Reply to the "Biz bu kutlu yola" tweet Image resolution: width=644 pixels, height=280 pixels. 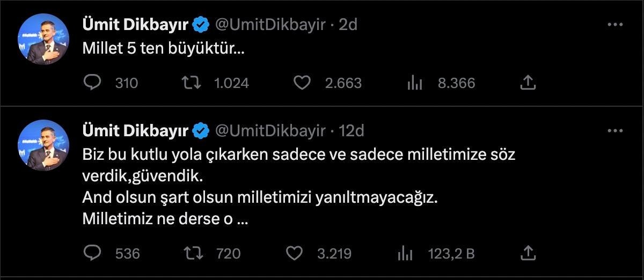pos(93,253)
